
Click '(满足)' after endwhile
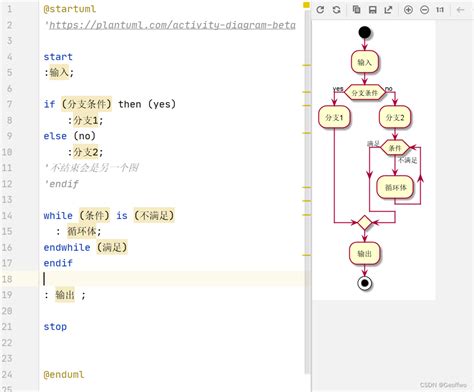112,247
